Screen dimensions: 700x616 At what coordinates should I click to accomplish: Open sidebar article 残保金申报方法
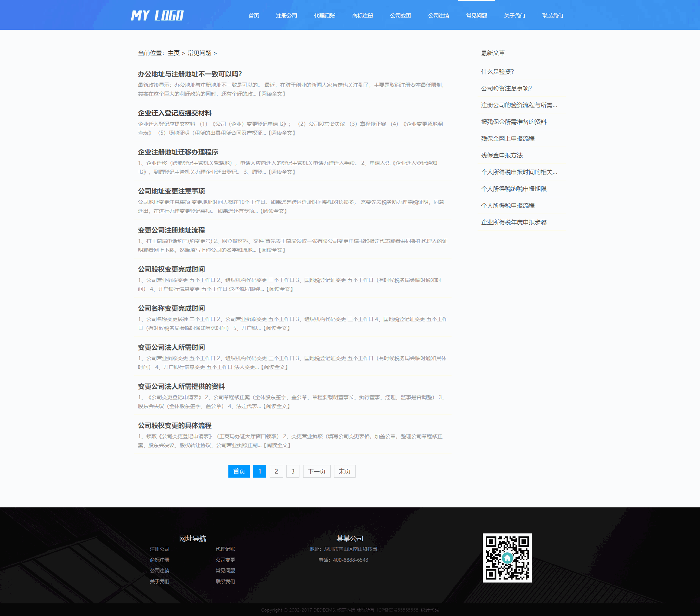click(502, 155)
